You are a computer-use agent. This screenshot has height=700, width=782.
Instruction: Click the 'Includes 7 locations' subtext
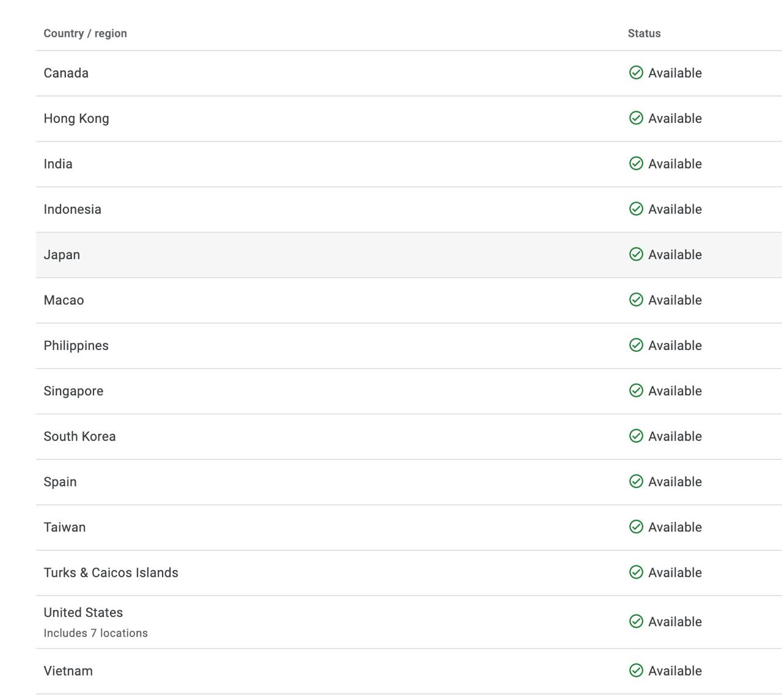pos(95,633)
